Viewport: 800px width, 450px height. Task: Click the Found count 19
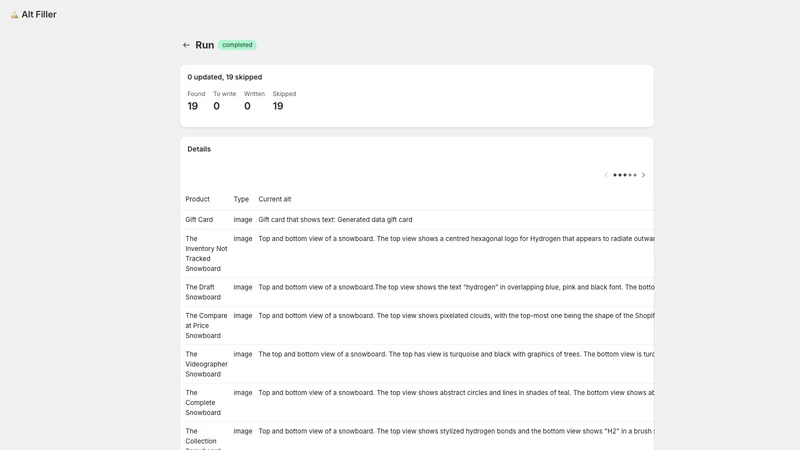[x=192, y=106]
